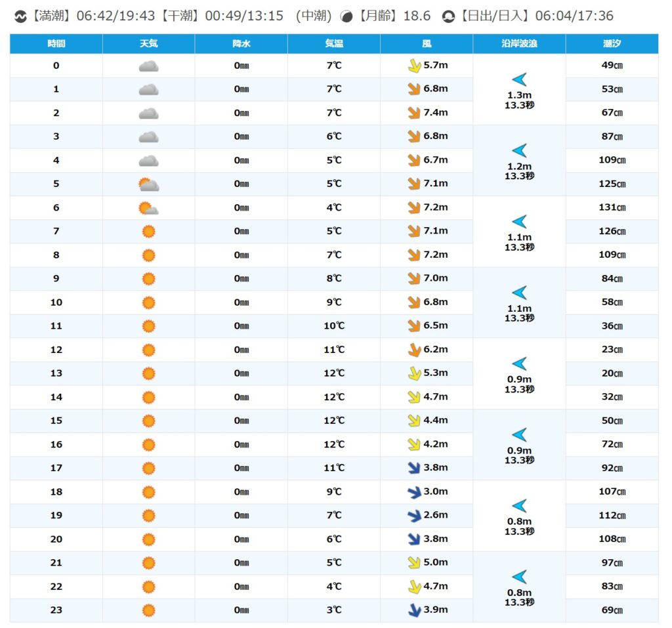Image resolution: width=672 pixels, height=628 pixels.
Task: Click the blue wind arrow at 2.6m
Action: pyautogui.click(x=414, y=516)
